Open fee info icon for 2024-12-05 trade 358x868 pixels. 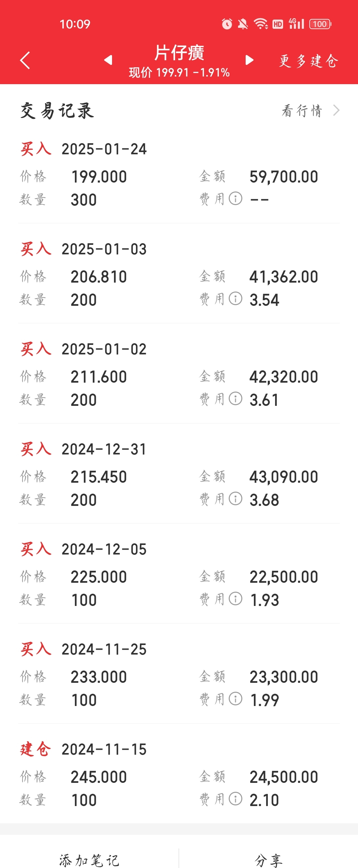click(236, 599)
